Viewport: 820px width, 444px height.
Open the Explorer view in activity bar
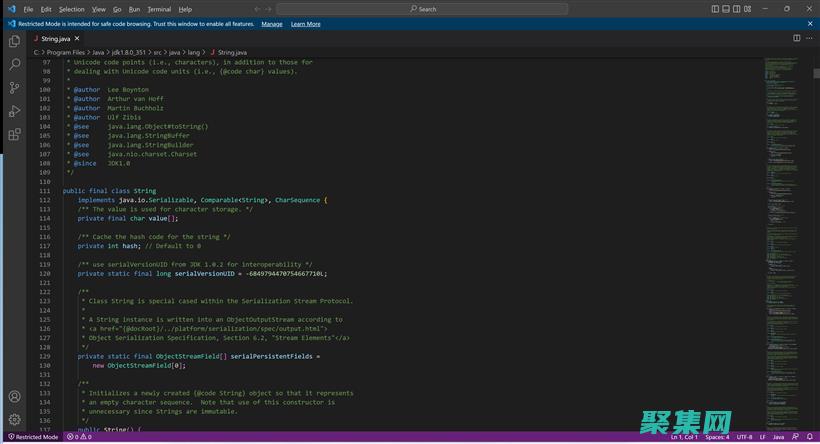coord(14,41)
